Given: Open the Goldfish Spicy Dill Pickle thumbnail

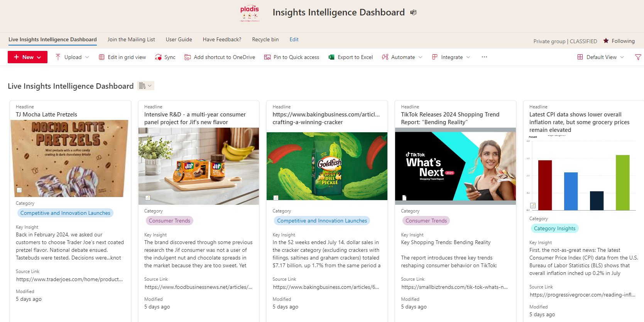Looking at the screenshot, I should click(327, 166).
